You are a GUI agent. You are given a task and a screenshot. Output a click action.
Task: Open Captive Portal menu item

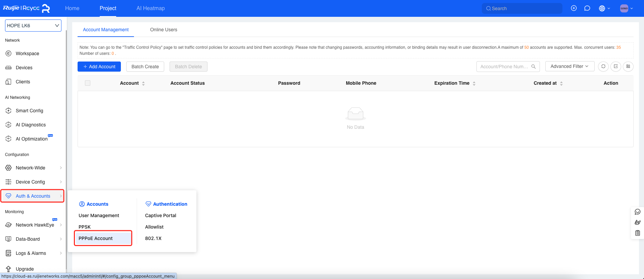pos(160,215)
